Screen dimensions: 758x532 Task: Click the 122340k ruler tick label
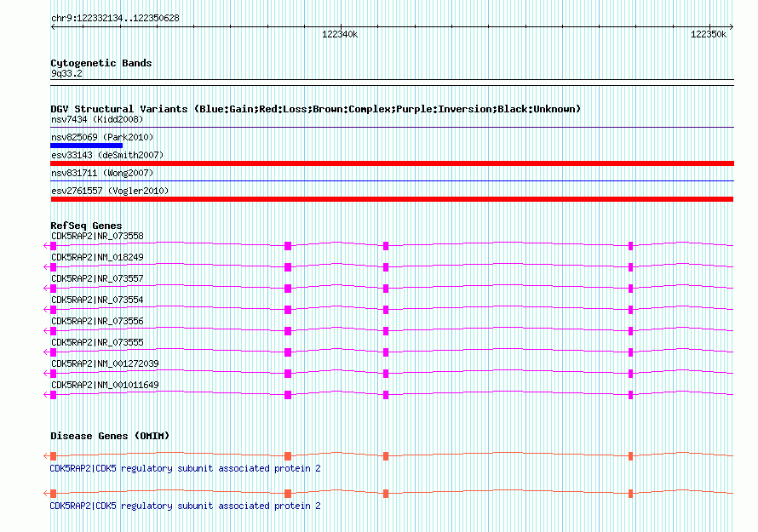point(340,34)
